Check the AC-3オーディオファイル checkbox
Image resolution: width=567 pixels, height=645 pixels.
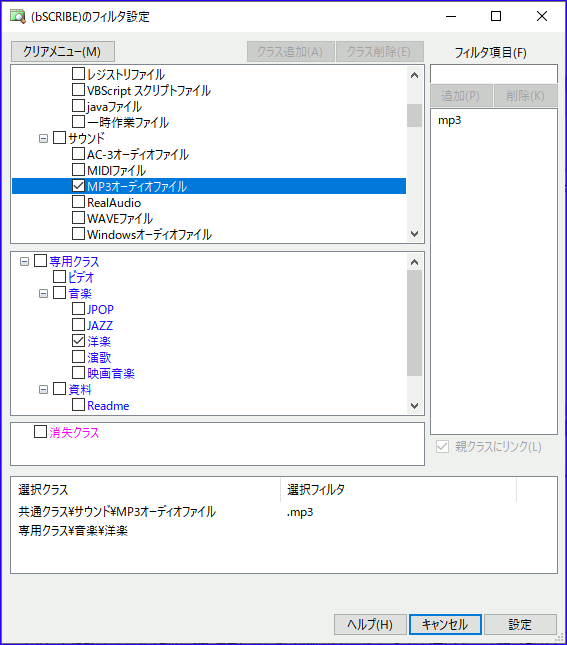(x=78, y=154)
